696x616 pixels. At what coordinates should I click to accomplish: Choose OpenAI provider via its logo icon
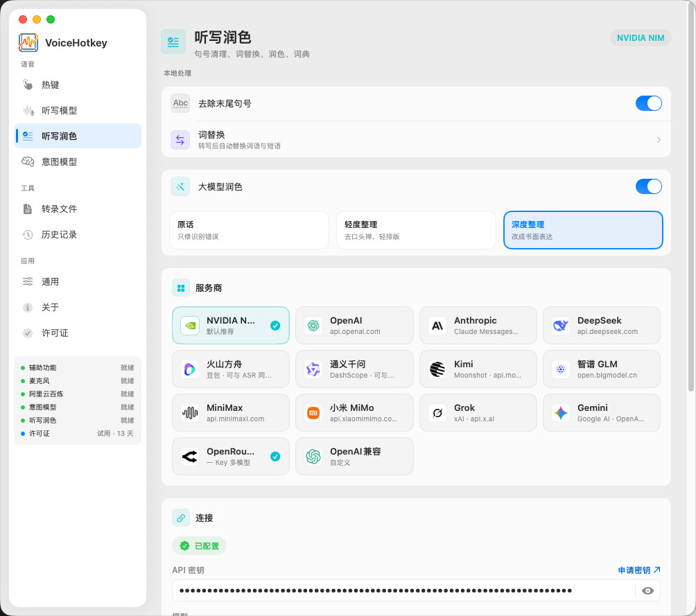[x=313, y=325]
